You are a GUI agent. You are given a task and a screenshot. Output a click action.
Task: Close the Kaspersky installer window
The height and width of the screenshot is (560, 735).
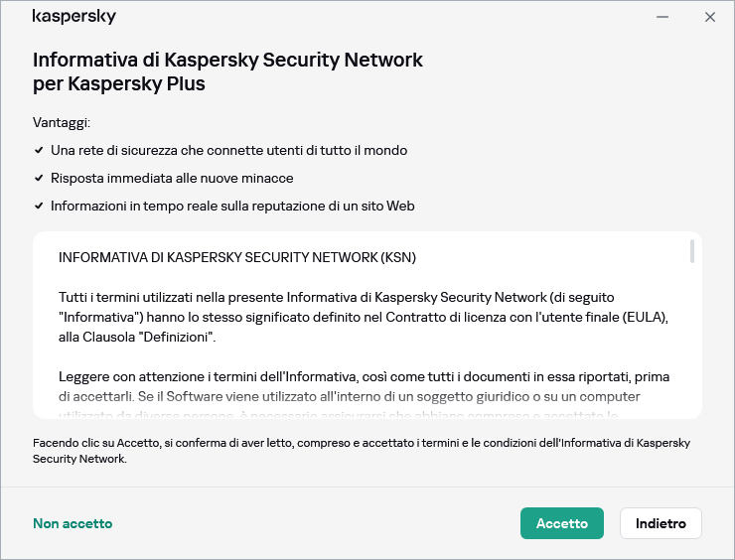[x=710, y=17]
